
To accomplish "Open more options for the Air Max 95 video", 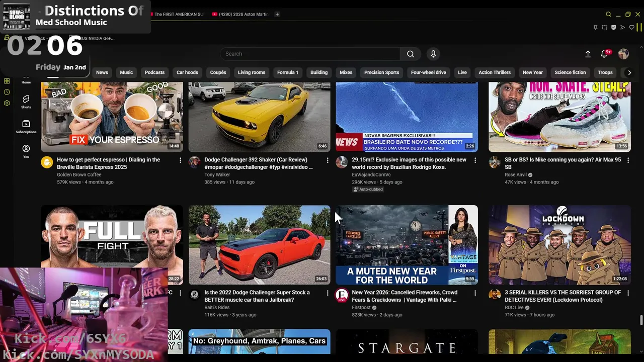I will [628, 160].
